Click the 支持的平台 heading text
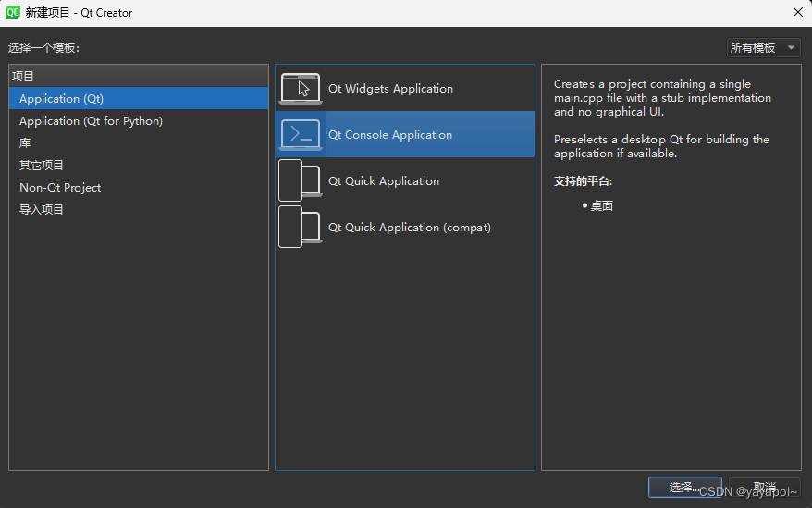This screenshot has height=508, width=812. click(x=584, y=181)
